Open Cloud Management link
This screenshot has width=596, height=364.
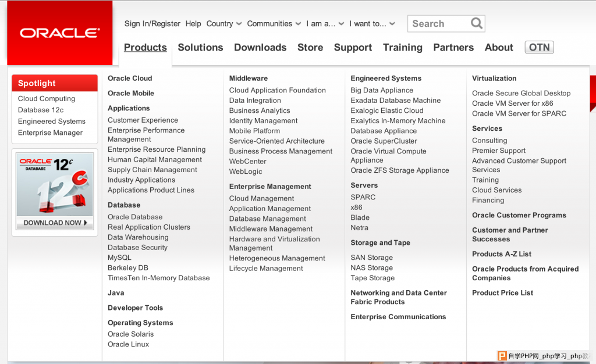tap(261, 198)
